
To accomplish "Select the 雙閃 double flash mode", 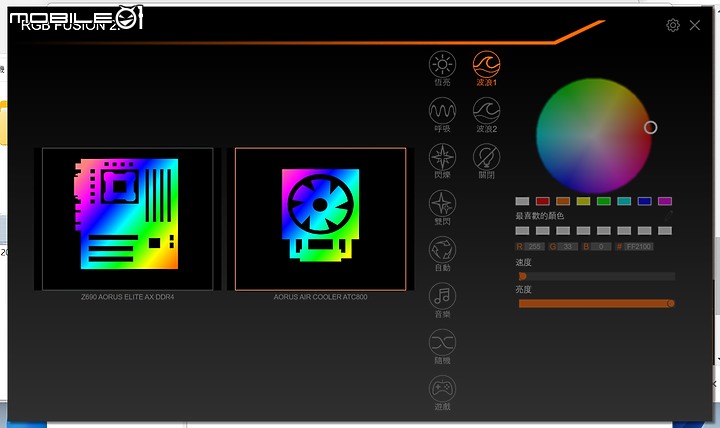I will pyautogui.click(x=442, y=203).
